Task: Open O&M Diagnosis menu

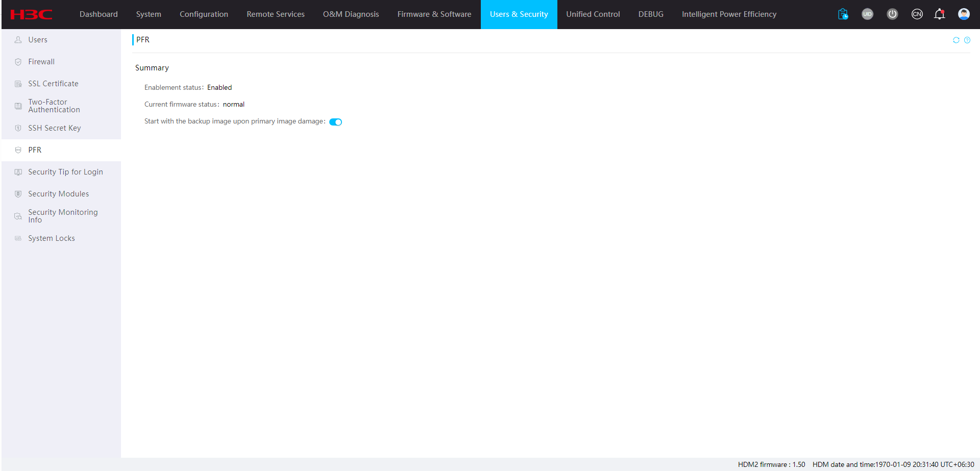Action: [351, 14]
